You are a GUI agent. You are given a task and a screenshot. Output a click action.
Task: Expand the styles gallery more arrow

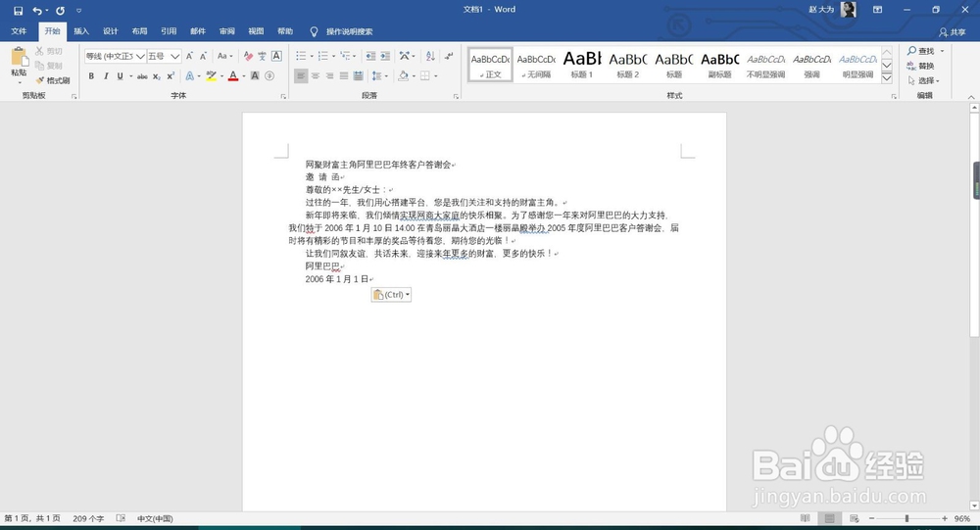click(887, 78)
